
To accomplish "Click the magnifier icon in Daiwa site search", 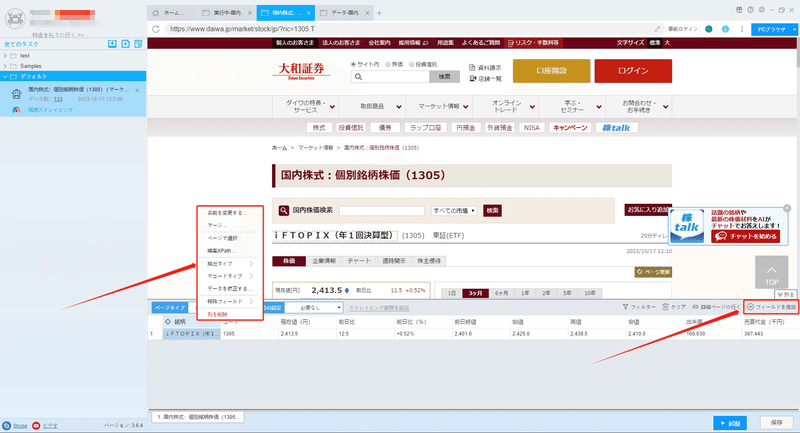I will pos(359,77).
